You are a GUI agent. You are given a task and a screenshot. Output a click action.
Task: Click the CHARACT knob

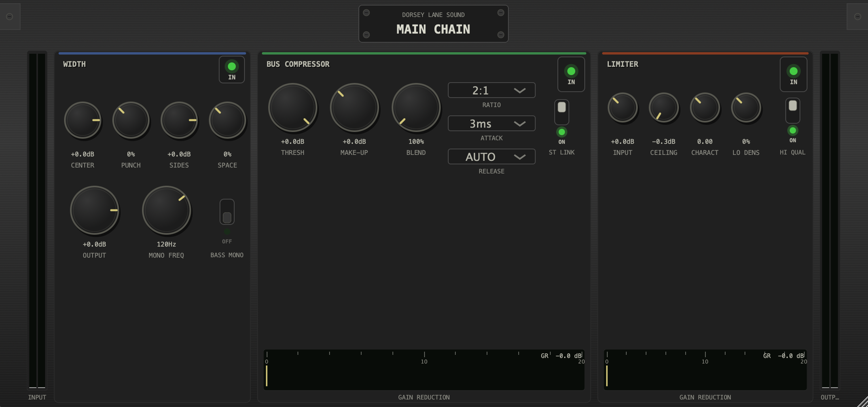click(x=705, y=107)
